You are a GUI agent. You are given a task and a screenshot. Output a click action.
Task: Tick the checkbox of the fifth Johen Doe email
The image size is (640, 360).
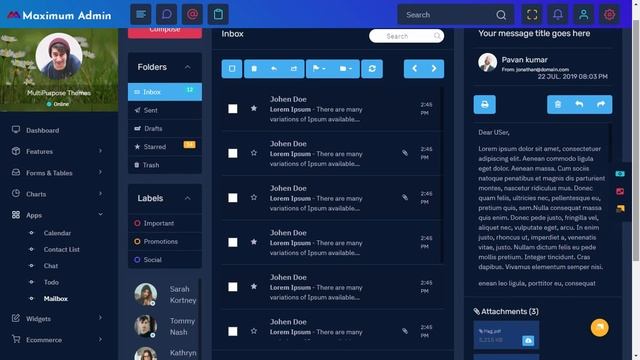(233, 287)
